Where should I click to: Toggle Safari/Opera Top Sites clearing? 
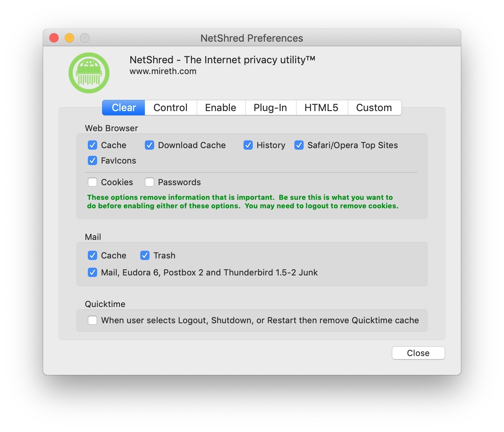click(x=299, y=145)
